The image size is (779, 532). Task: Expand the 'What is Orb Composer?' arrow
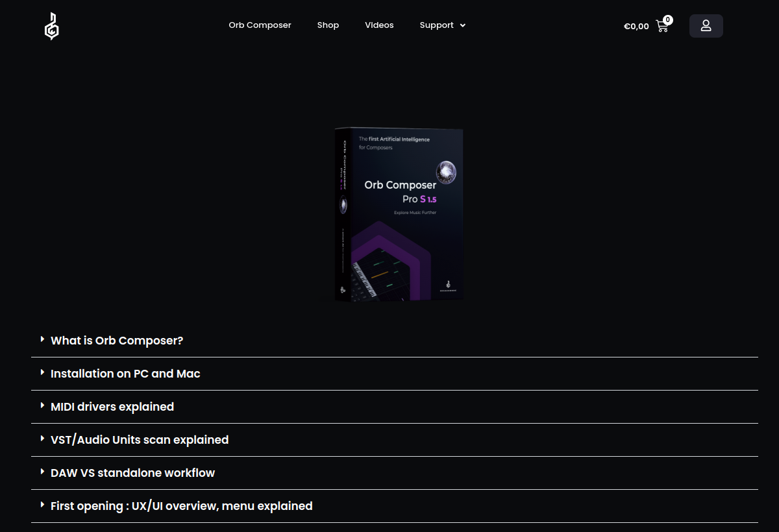[x=42, y=339]
